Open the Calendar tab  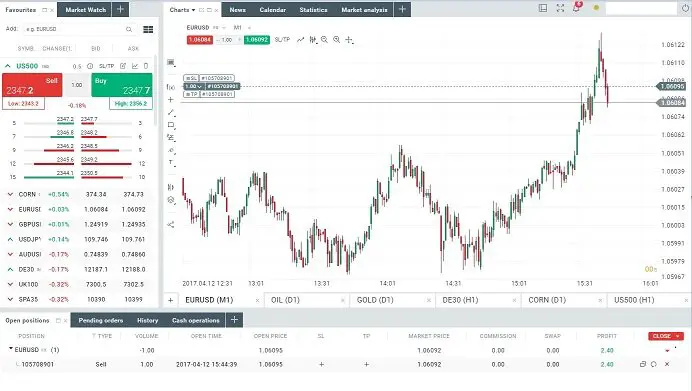pos(273,9)
